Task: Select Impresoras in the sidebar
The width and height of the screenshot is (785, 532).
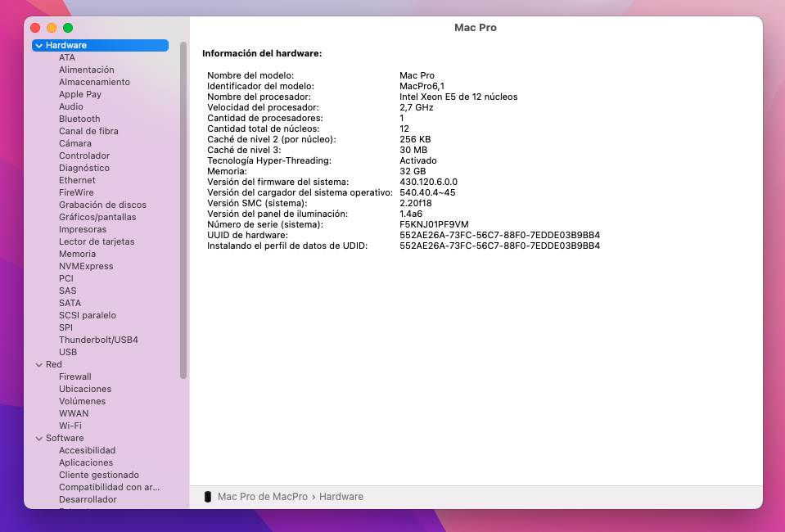Action: click(83, 229)
